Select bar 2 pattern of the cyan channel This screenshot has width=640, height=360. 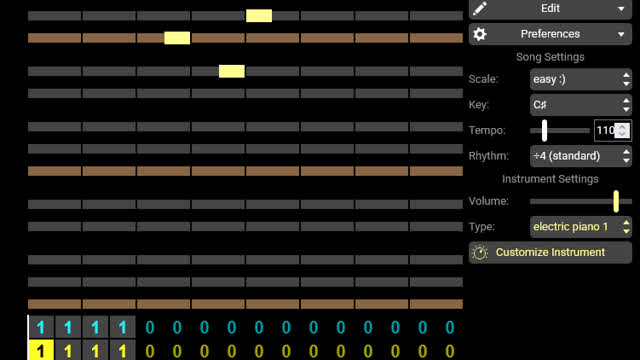(x=68, y=327)
